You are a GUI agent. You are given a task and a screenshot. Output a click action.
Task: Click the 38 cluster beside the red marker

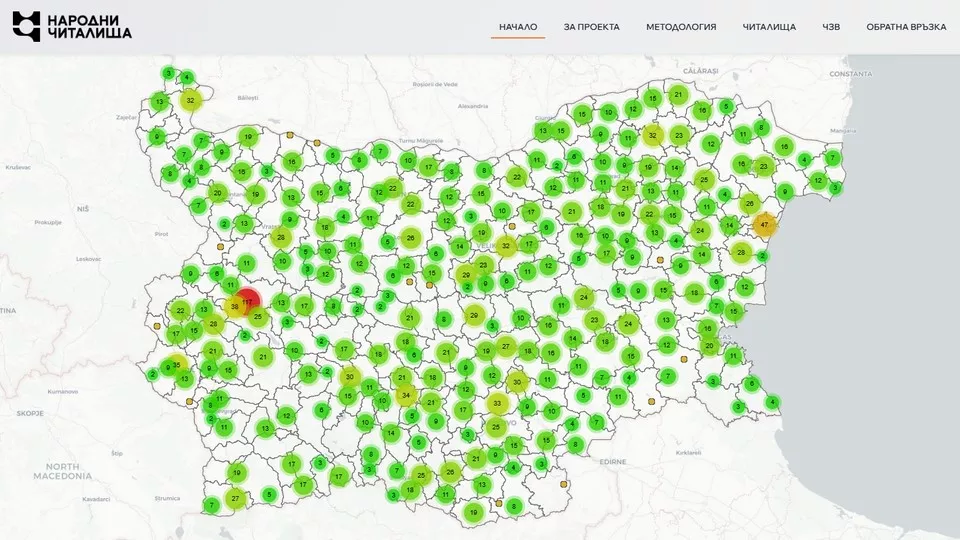234,307
